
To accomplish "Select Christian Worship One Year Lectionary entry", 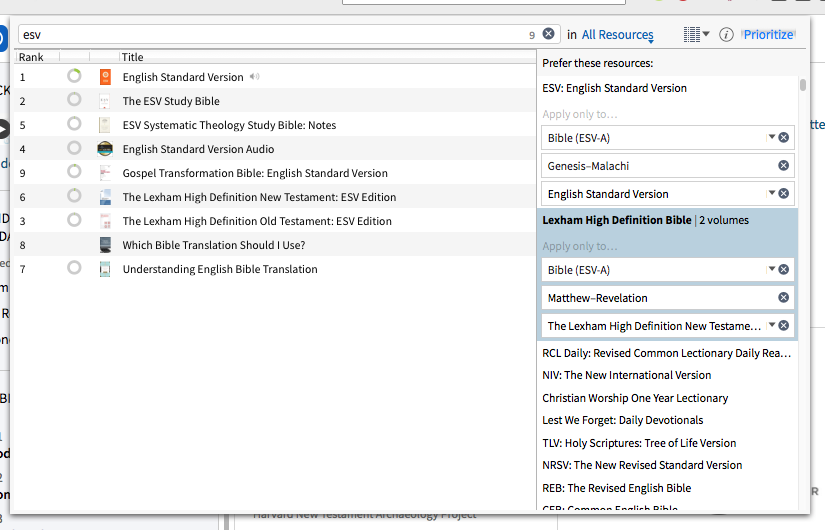I will pyautogui.click(x=635, y=398).
